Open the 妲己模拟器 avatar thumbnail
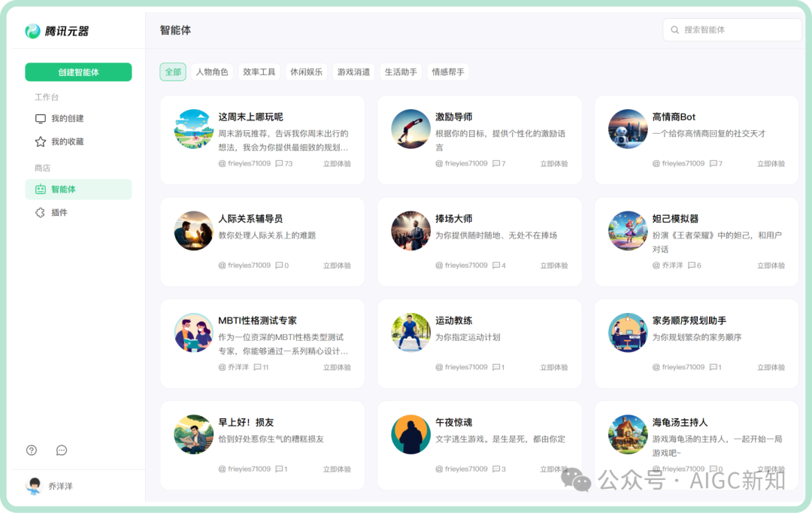 [627, 231]
